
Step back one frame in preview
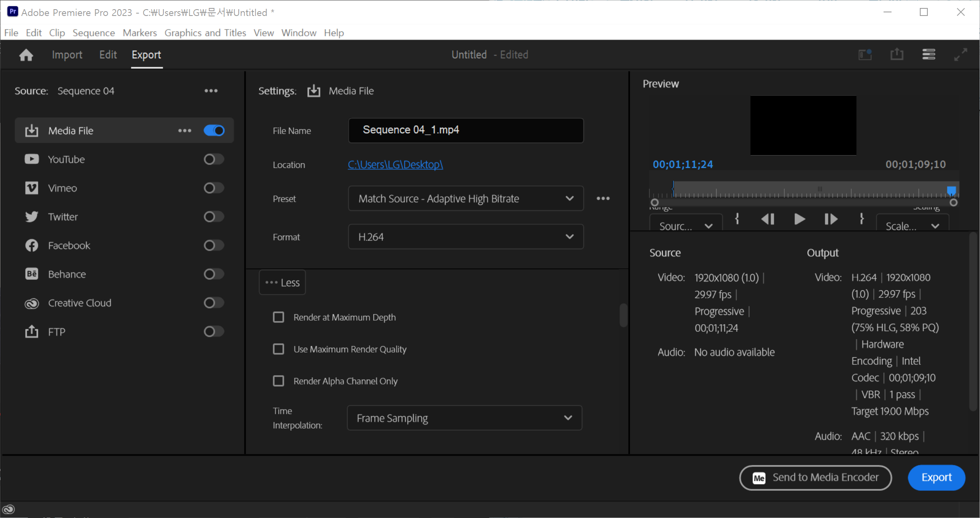click(768, 219)
